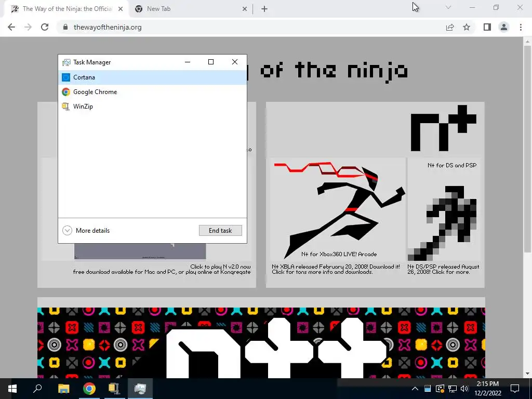Screen dimensions: 532x399
Task: Expand More details in Task Manager
Action: point(86,230)
